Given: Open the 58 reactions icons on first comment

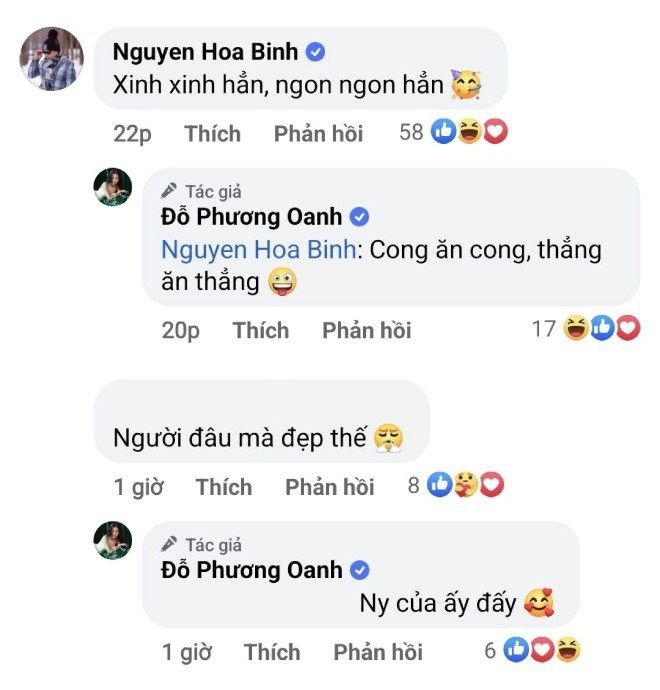Looking at the screenshot, I should (x=468, y=133).
